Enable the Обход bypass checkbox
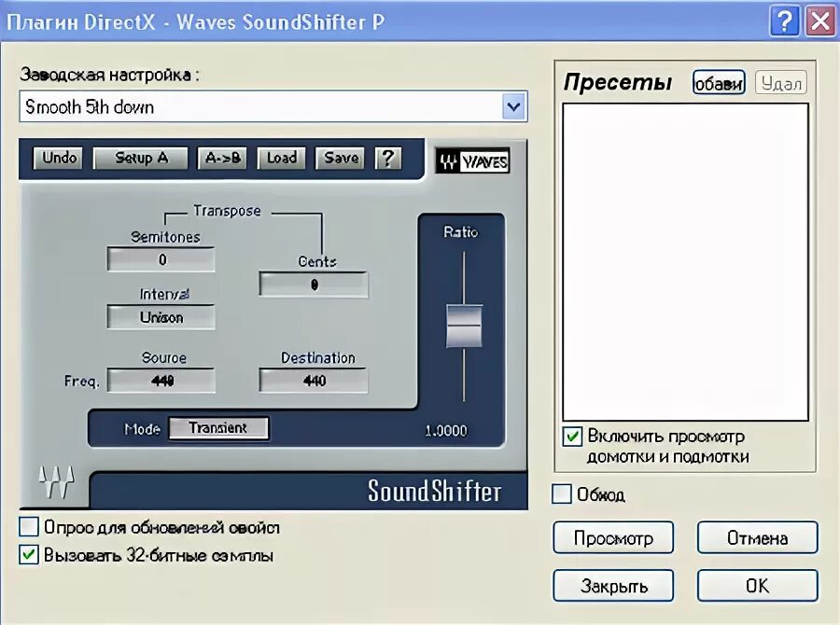The image size is (840, 625). 562,493
